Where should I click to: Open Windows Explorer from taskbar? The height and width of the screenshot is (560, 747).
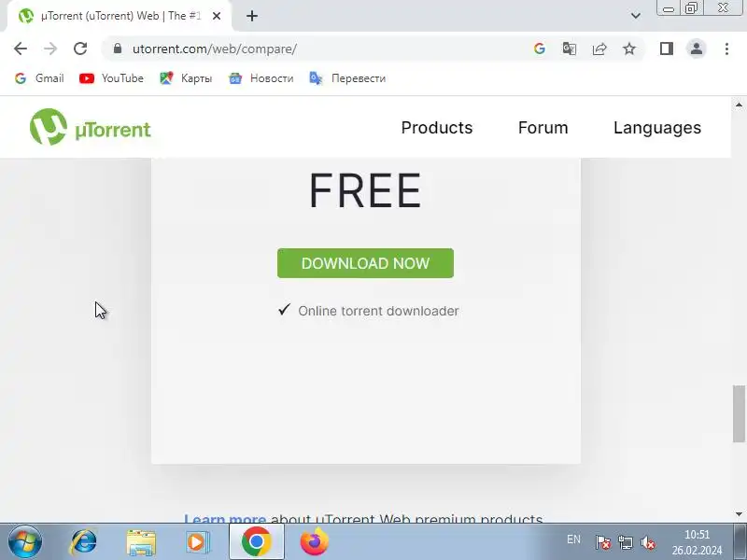pos(141,542)
